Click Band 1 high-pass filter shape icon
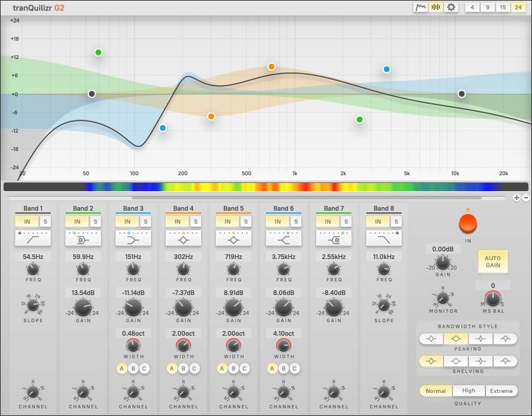Screen dimensions: 532x416 [x=33, y=238]
